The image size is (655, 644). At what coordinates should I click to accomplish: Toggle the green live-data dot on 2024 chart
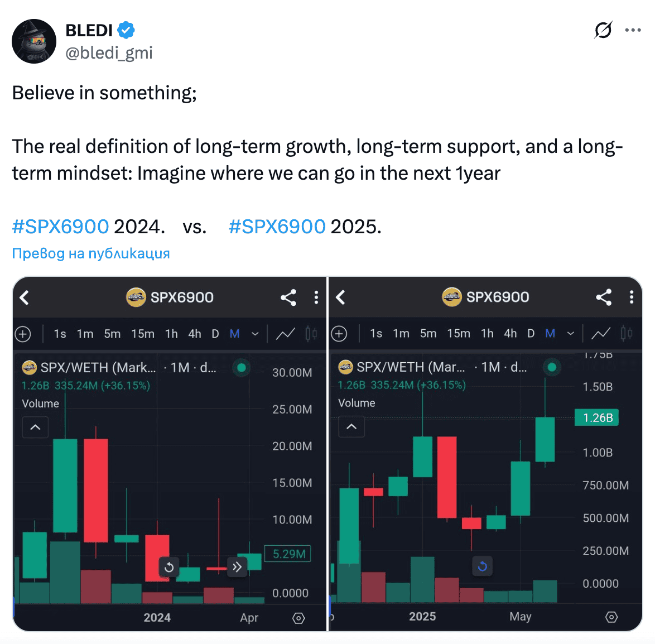240,367
